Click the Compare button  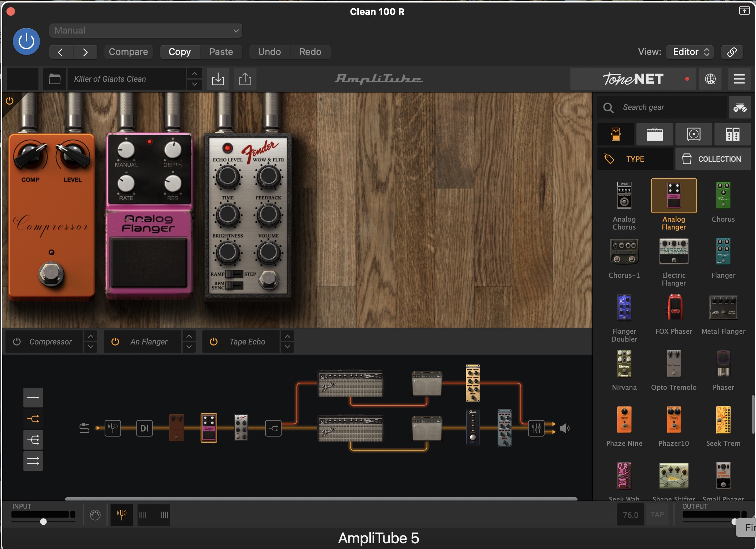[128, 52]
